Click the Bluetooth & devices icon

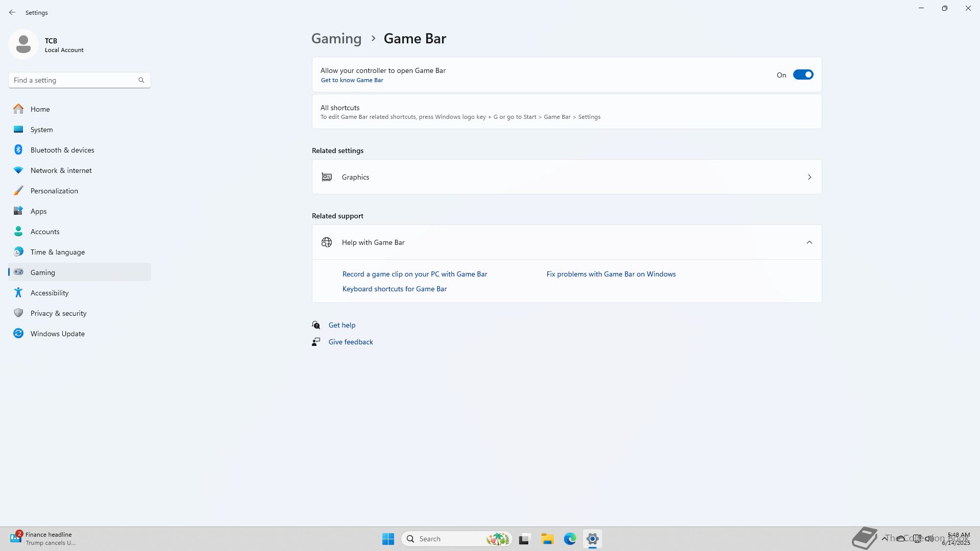(18, 150)
